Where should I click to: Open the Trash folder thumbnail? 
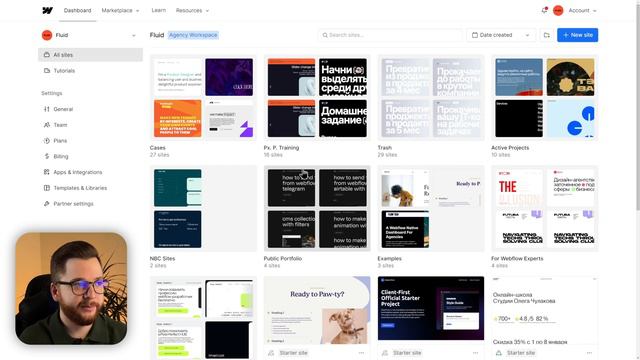tap(431, 98)
